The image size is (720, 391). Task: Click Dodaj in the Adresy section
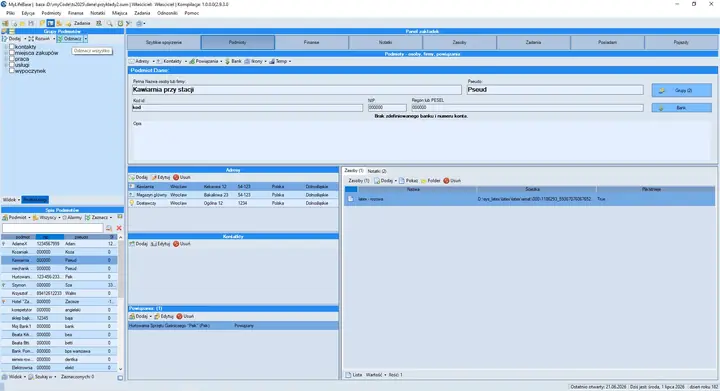(139, 177)
